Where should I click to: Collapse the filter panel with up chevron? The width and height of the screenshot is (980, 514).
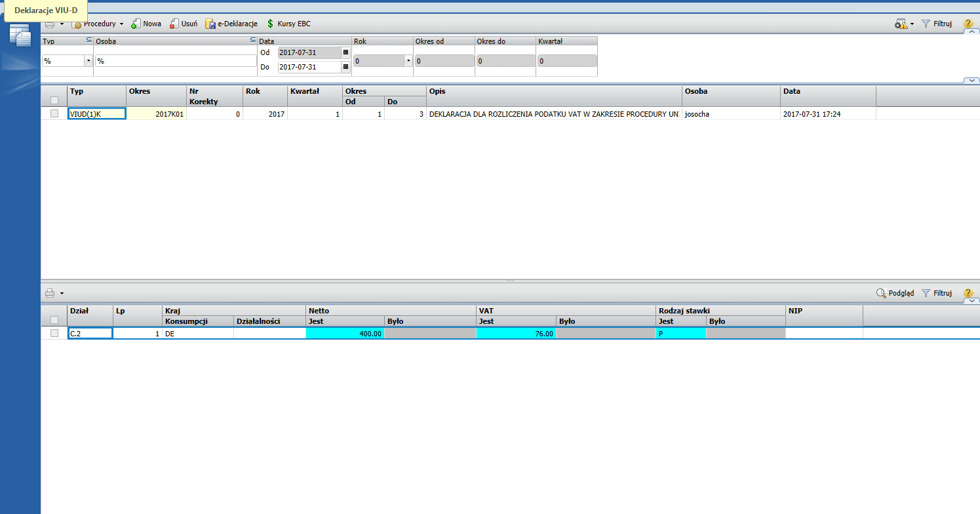click(971, 32)
